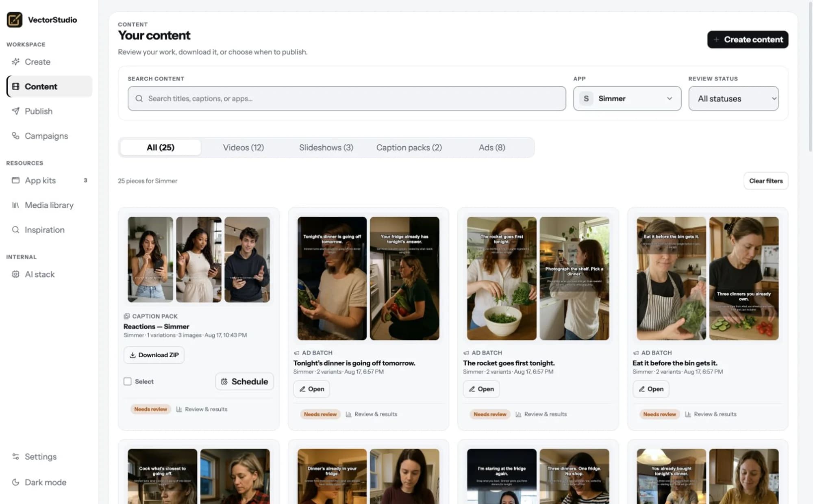The width and height of the screenshot is (813, 504).
Task: Open Settings in the sidebar
Action: point(49,456)
